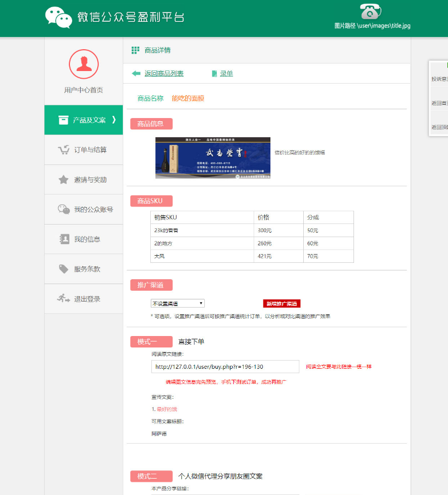Click product name 能吃的面膜
Screen dimensions: 448x495
(x=188, y=98)
